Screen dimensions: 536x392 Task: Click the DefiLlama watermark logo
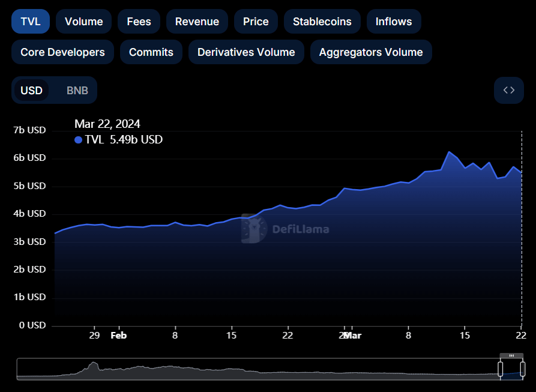click(x=286, y=229)
